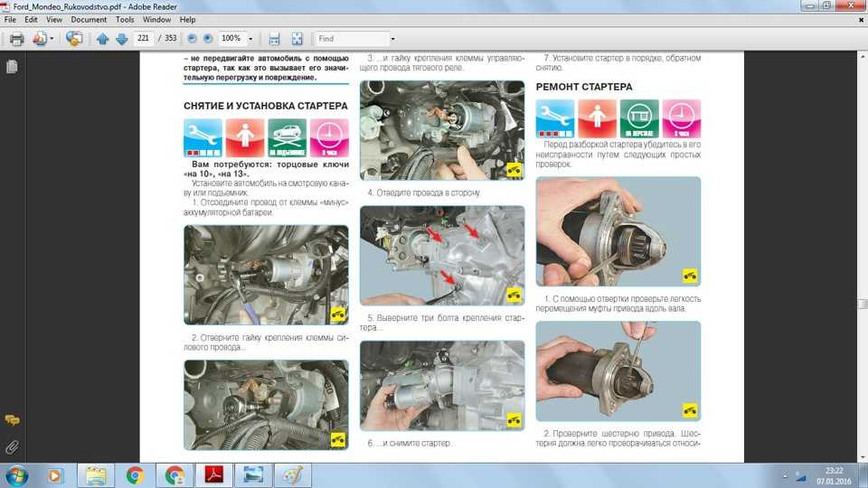Click the collaborate/share toolbar icon
The width and height of the screenshot is (868, 488).
pyautogui.click(x=74, y=39)
